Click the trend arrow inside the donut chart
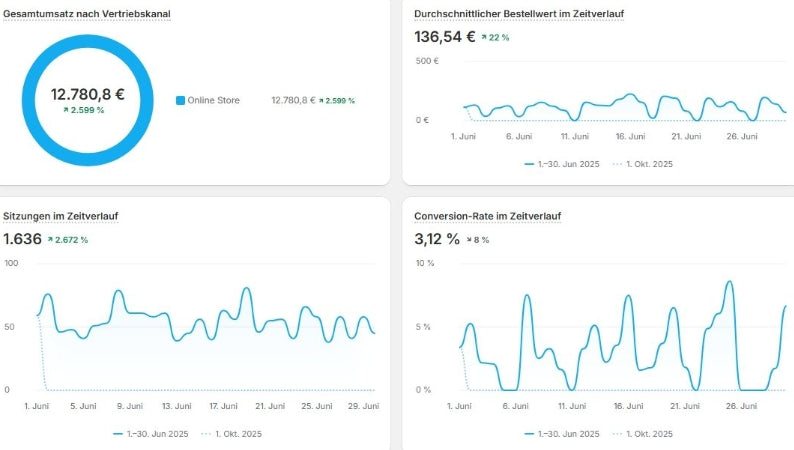The height and width of the screenshot is (450, 794). tap(66, 110)
